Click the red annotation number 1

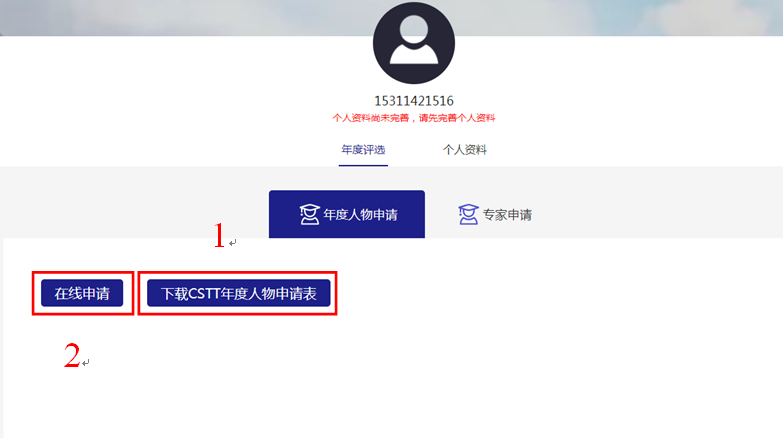pyautogui.click(x=219, y=236)
